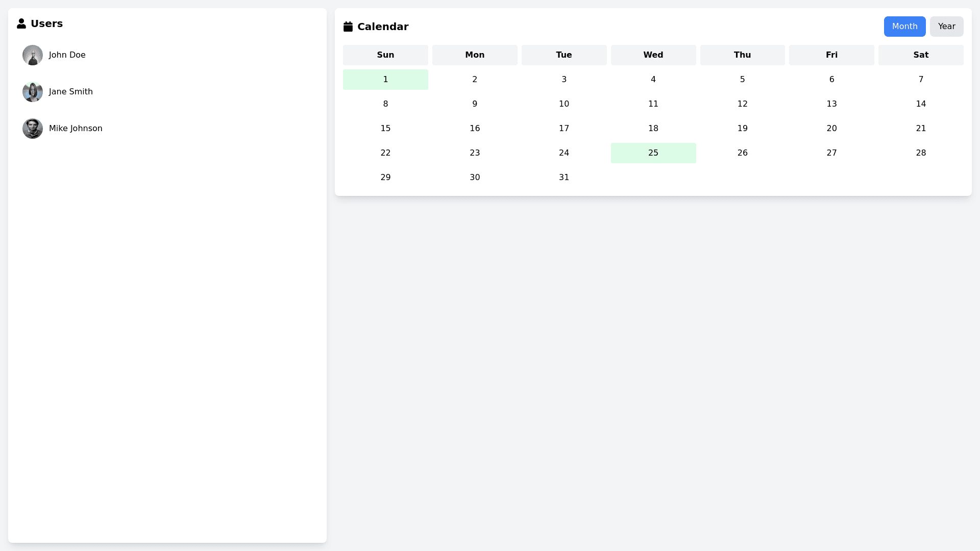Screen dimensions: 980x551
Task: Select the highlighted date 1
Action: click(385, 80)
